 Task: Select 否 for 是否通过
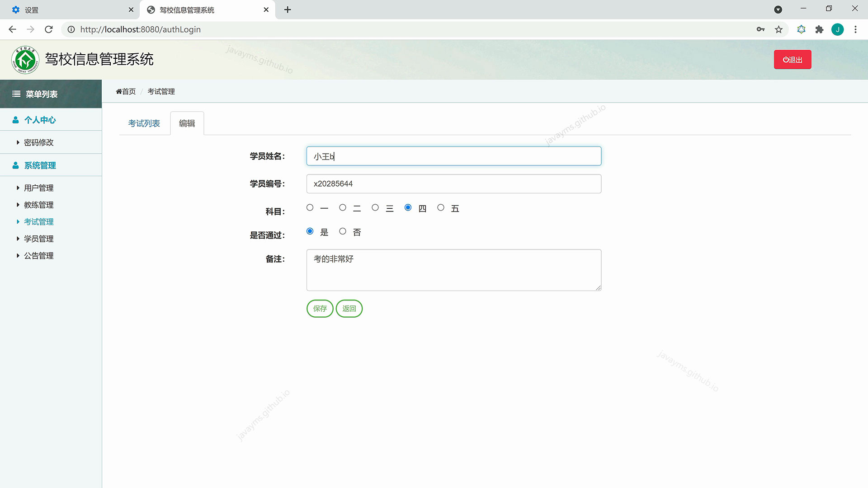pyautogui.click(x=343, y=231)
